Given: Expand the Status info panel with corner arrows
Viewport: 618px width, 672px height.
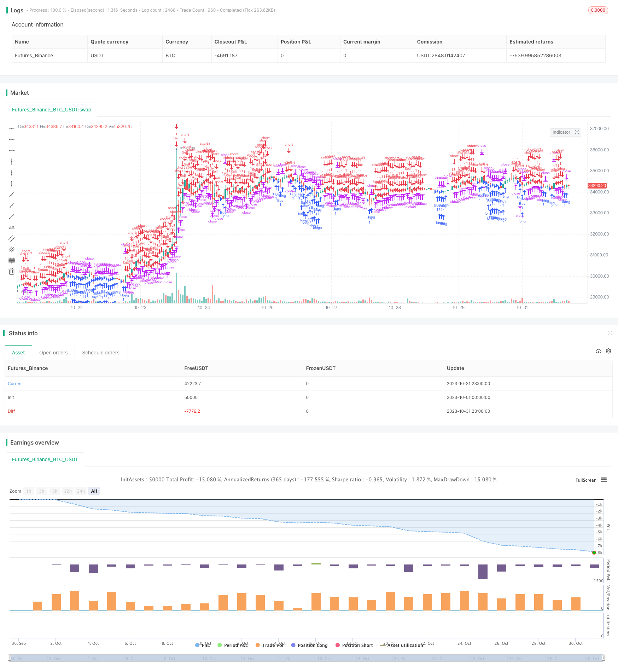Looking at the screenshot, I should tap(610, 333).
